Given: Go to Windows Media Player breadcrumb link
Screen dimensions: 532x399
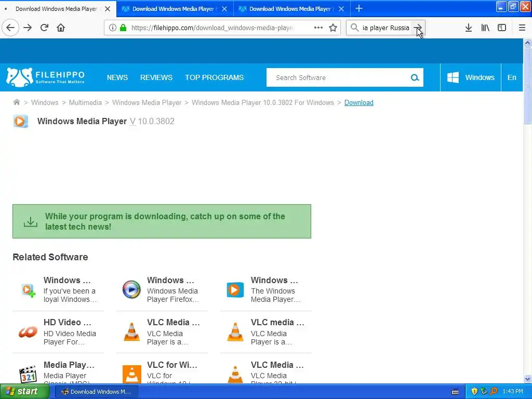Looking at the screenshot, I should coord(147,102).
